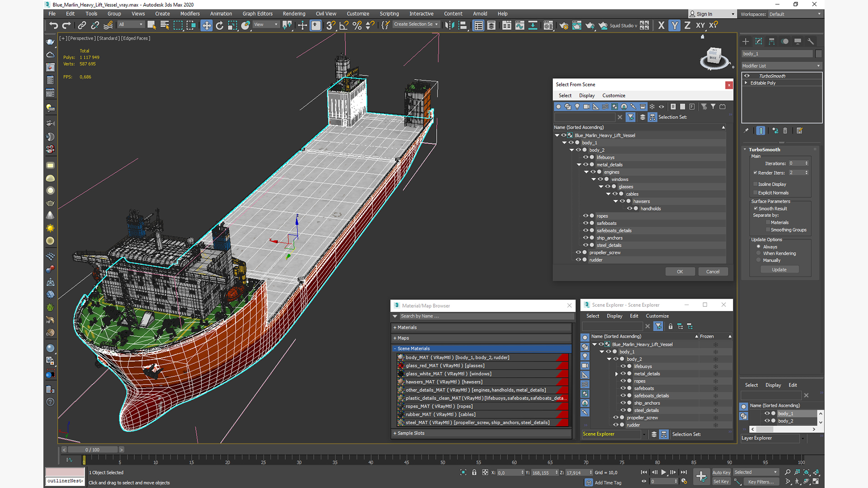Expand Editable Poly in modifier stack

[746, 83]
